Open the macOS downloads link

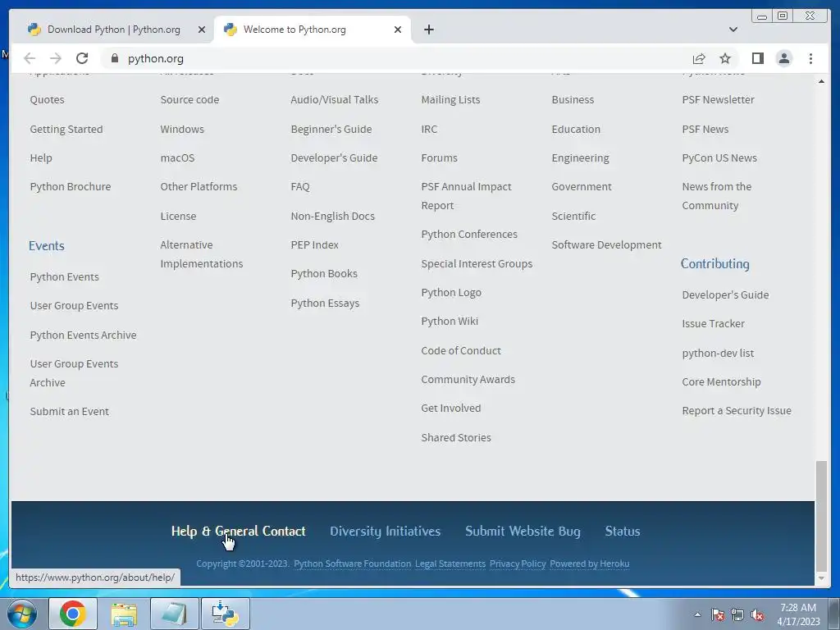[x=177, y=158]
